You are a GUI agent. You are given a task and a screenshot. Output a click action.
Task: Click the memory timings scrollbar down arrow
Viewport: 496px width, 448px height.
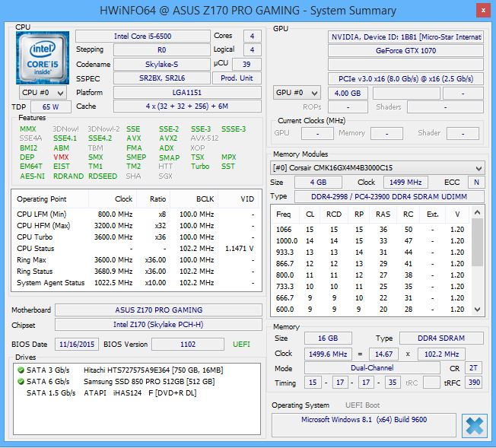[477, 309]
